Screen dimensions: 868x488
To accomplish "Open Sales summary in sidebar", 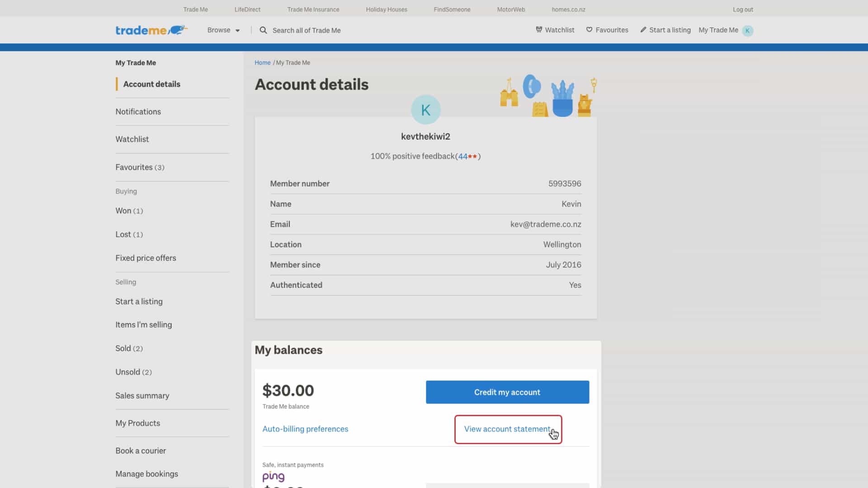I will (x=142, y=396).
